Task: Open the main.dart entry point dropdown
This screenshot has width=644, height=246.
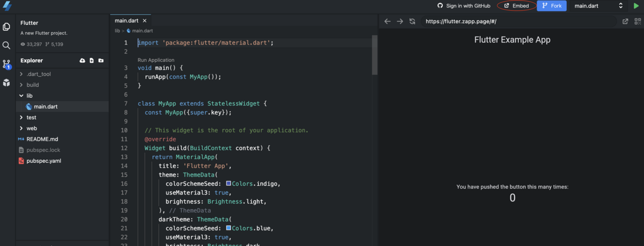Action: 598,6
